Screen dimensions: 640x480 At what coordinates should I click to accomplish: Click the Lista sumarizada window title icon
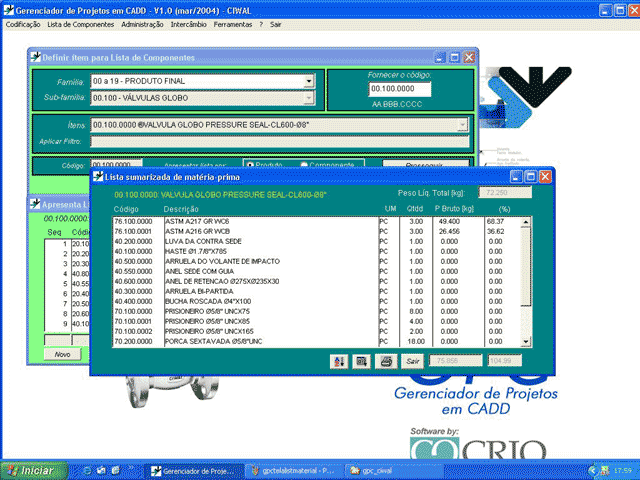point(97,176)
